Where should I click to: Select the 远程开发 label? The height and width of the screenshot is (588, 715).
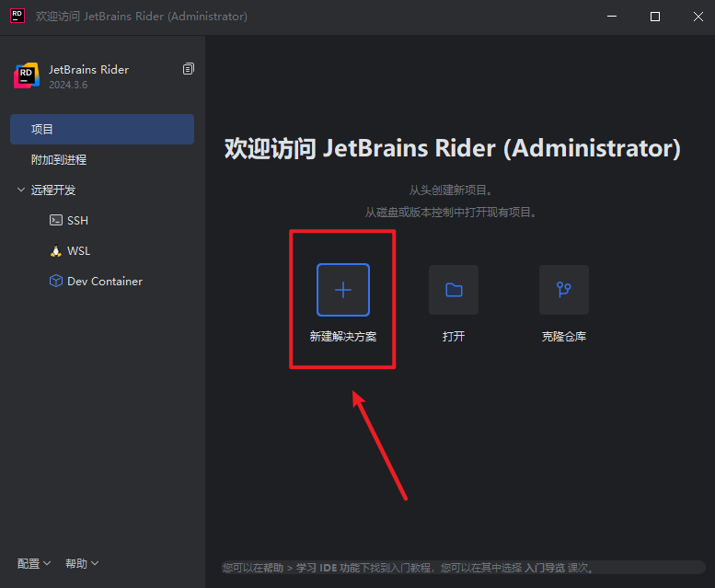pyautogui.click(x=53, y=190)
